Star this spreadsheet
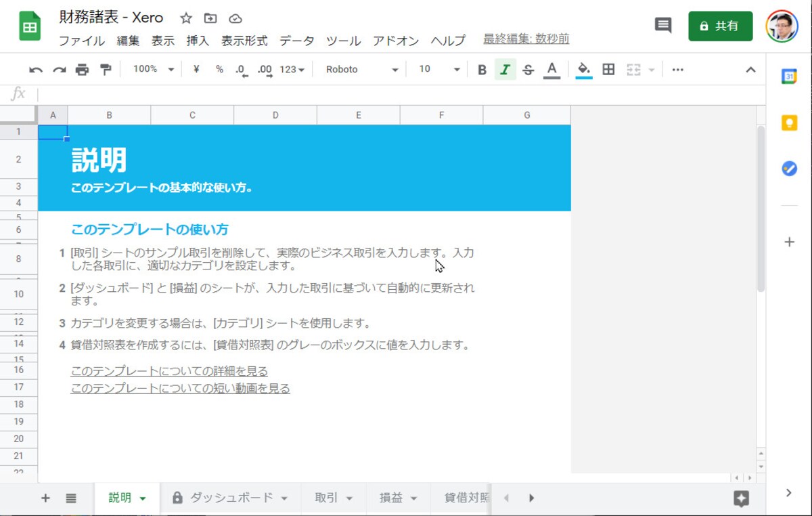 tap(186, 18)
